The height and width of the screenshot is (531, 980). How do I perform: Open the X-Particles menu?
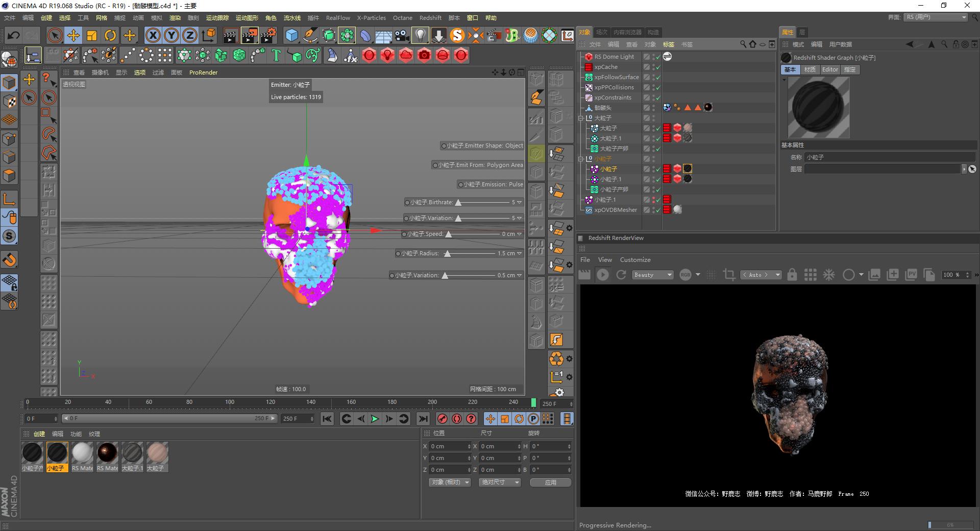coord(371,17)
